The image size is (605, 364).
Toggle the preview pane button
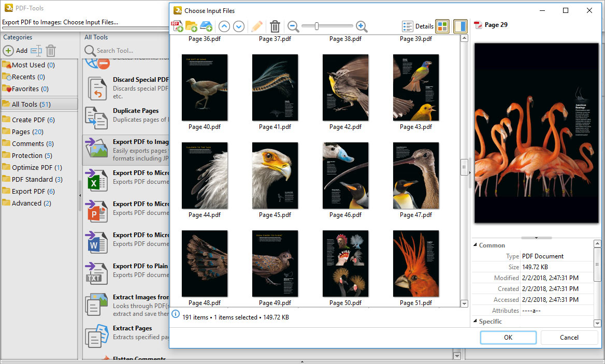pos(460,26)
